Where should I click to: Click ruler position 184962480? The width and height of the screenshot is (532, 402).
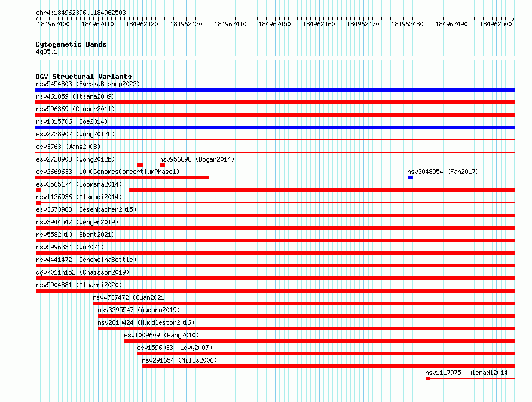(407, 24)
